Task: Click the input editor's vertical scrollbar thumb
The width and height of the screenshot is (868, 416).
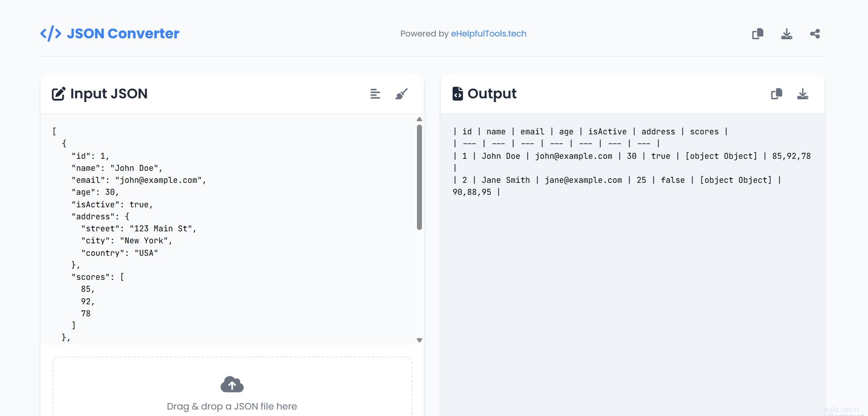Action: 419,177
